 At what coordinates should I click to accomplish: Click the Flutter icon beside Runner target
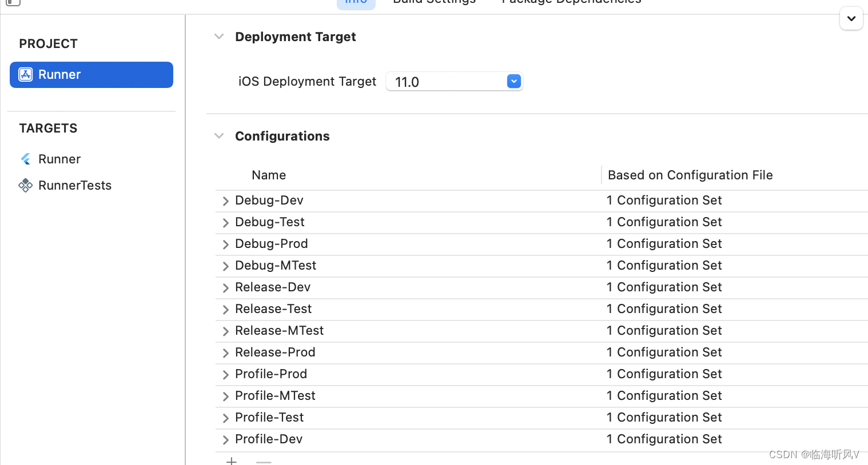pyautogui.click(x=26, y=159)
